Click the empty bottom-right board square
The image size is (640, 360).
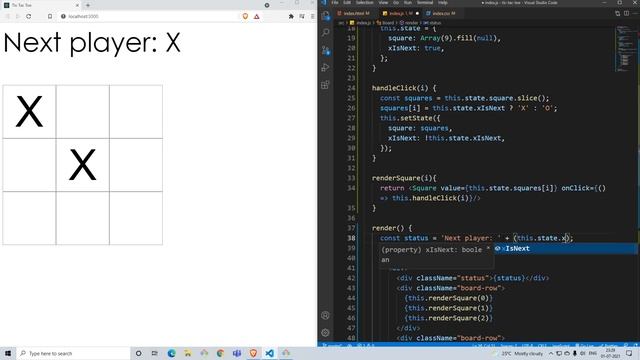136,218
